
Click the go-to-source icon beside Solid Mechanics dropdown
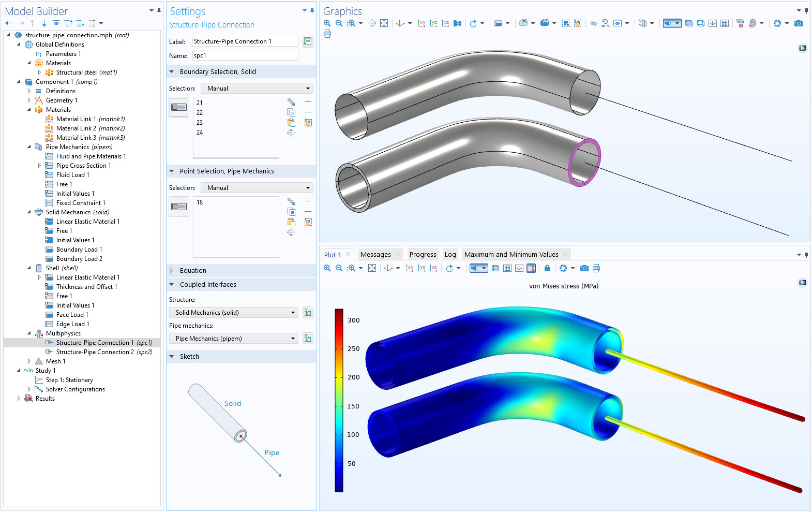point(308,313)
